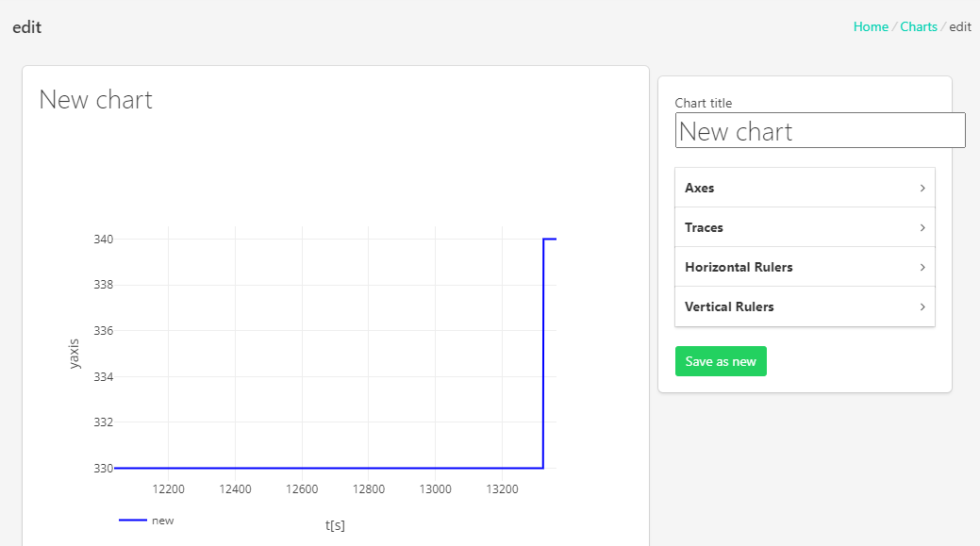
Task: Click the Horizontal Rulers chevron icon
Action: (922, 267)
